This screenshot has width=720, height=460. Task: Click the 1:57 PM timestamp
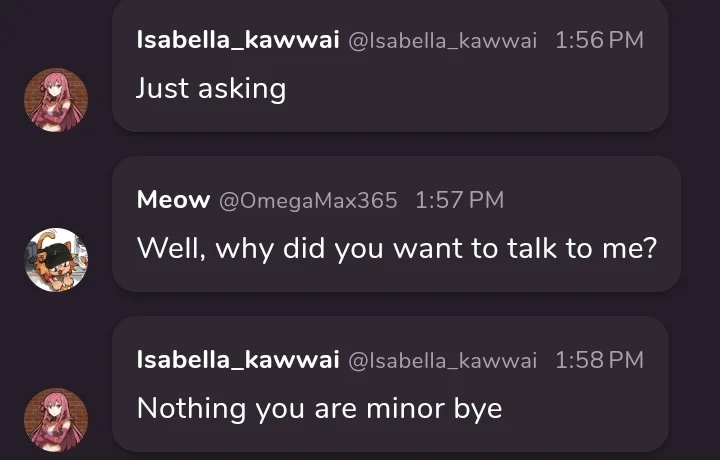460,200
